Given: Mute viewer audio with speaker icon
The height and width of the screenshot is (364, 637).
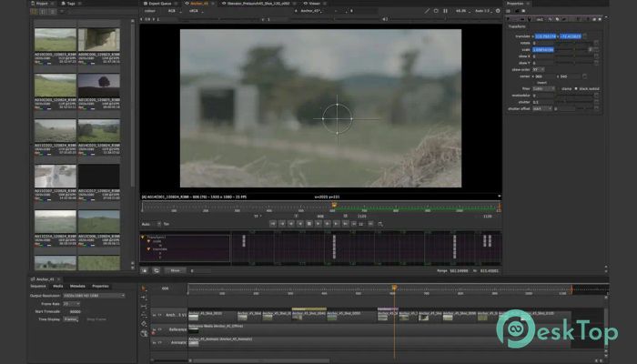Looking at the screenshot, I should point(384,19).
